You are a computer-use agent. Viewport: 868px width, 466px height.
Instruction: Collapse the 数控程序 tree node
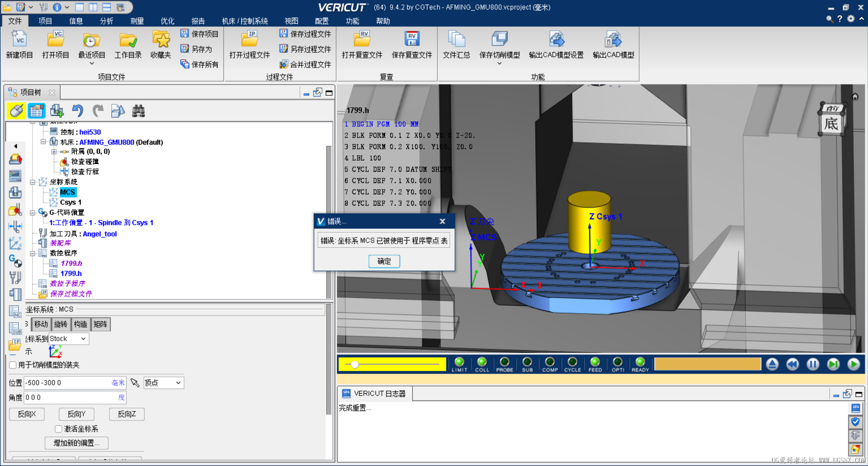33,253
